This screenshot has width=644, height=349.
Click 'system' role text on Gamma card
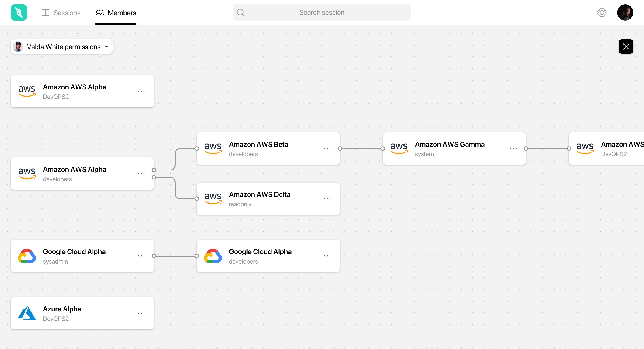pyautogui.click(x=424, y=154)
